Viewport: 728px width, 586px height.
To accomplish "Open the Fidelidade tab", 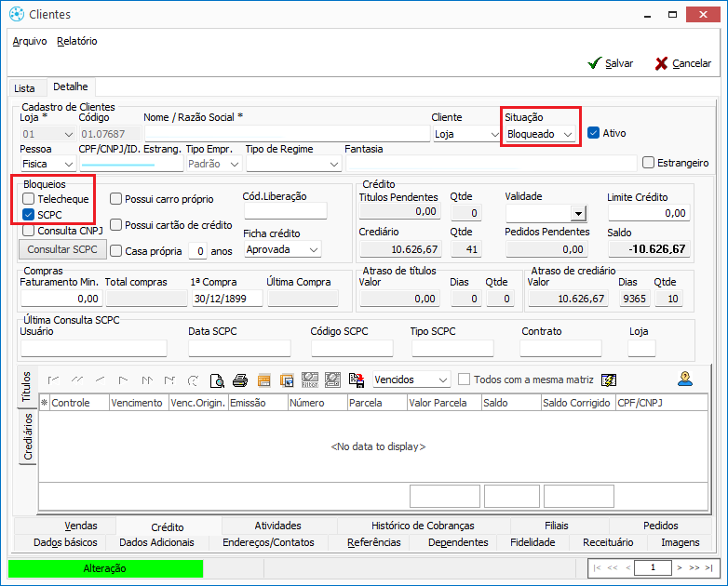I will click(x=533, y=542).
